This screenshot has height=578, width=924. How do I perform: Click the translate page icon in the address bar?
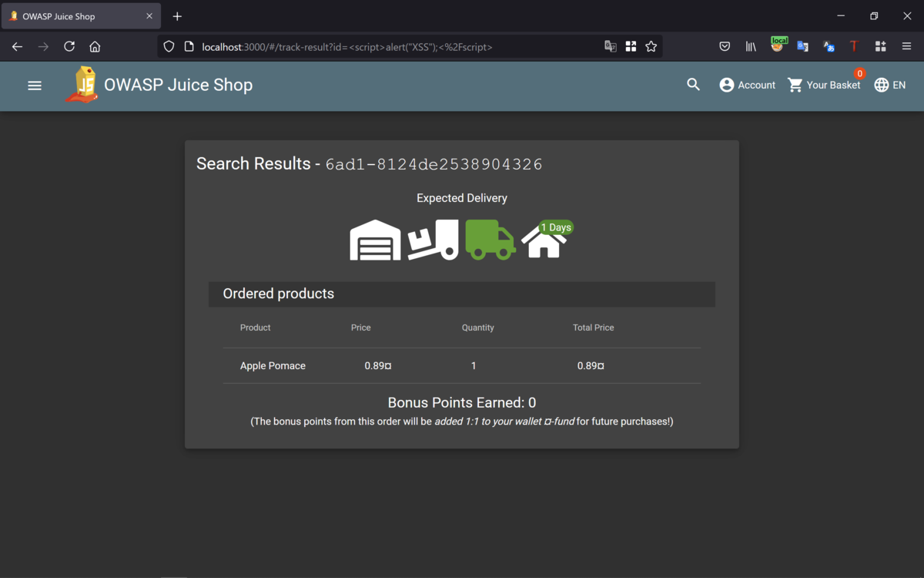(611, 46)
